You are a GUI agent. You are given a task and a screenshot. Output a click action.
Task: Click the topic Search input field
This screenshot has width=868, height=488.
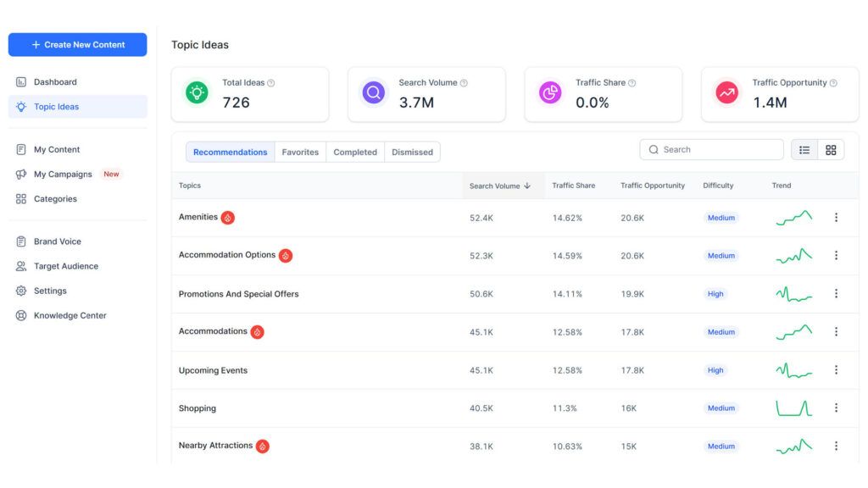tap(711, 149)
